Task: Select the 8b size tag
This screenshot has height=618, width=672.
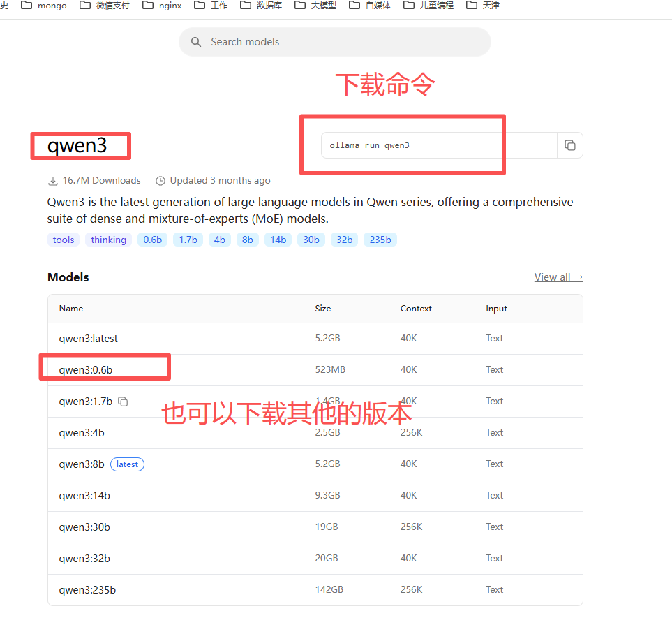Action: click(x=247, y=240)
